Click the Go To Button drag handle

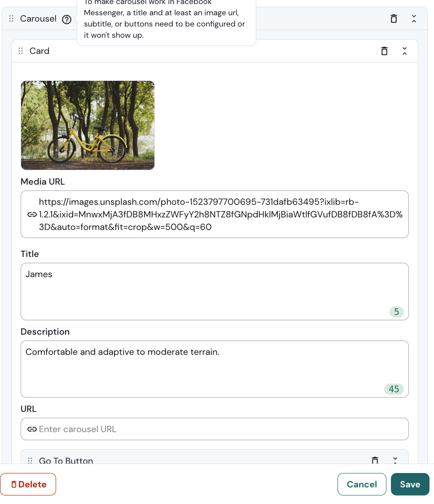tap(30, 460)
